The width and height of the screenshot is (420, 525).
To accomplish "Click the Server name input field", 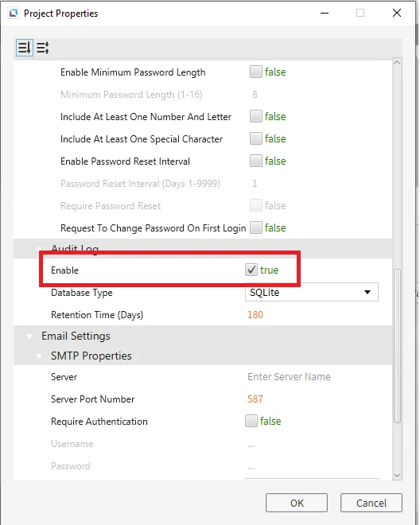I will [313, 377].
